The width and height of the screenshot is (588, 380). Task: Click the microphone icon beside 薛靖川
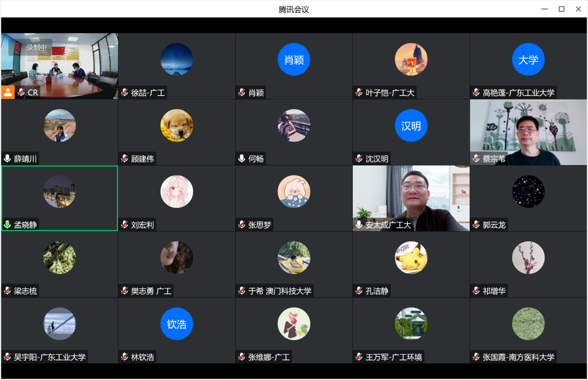[7, 159]
